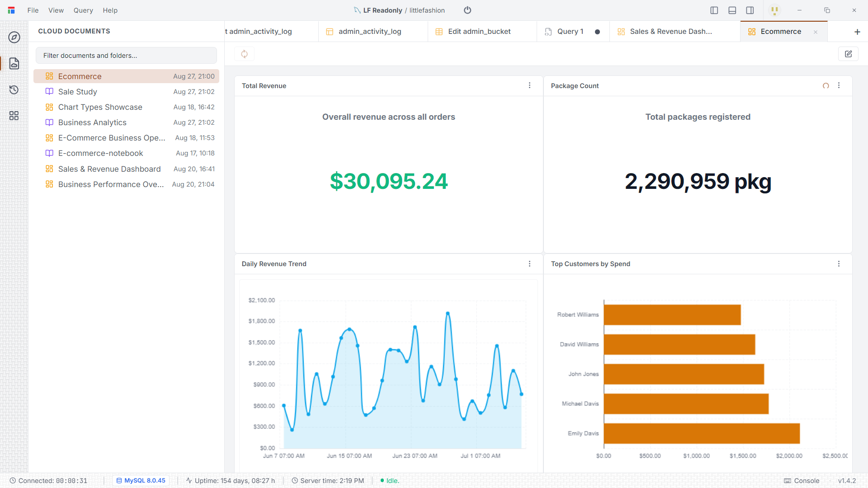Image resolution: width=868 pixels, height=488 pixels.
Task: Open Package Count card options menu
Action: pyautogui.click(x=839, y=85)
